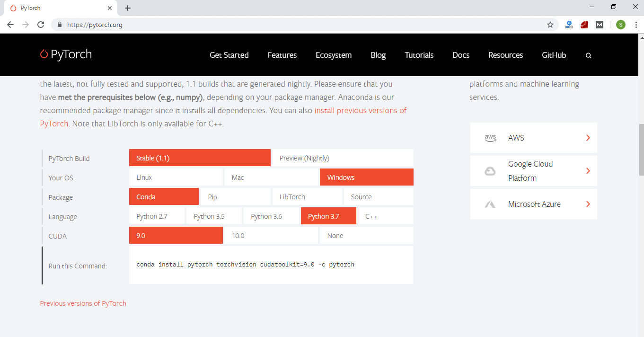Open the blue extension icon in toolbar
This screenshot has height=337, width=644.
click(x=569, y=25)
